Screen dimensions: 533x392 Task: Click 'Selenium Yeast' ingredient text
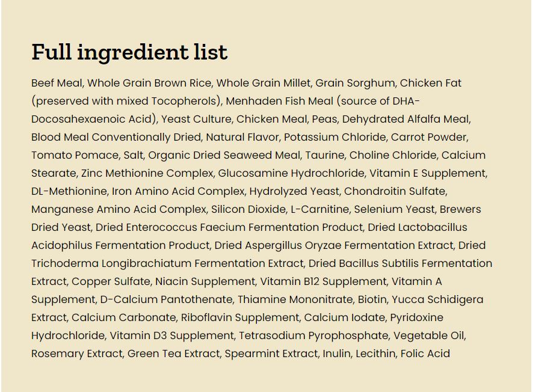pyautogui.click(x=394, y=209)
